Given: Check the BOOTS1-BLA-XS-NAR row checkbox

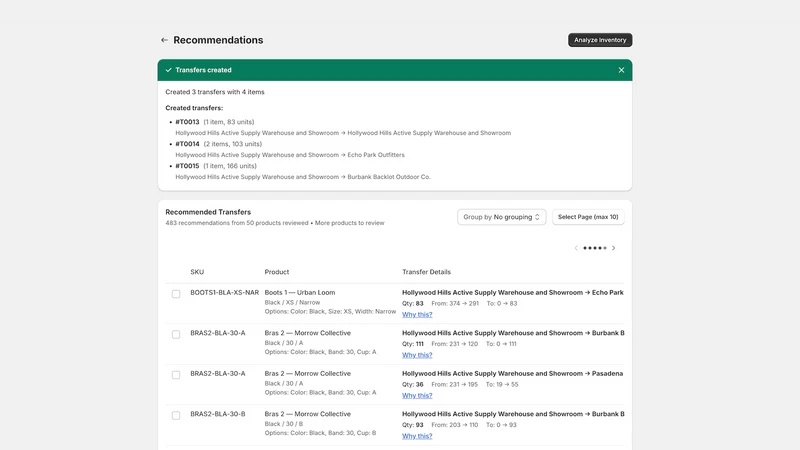Looking at the screenshot, I should click(x=176, y=294).
